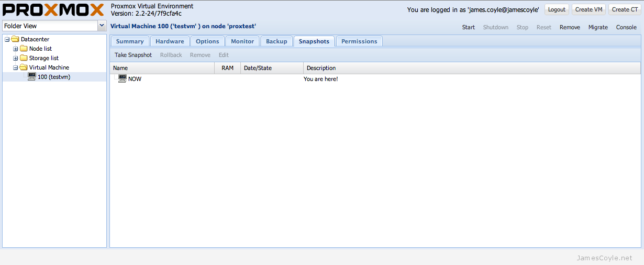Click Take Snapshot button
644x265 pixels.
coord(133,55)
